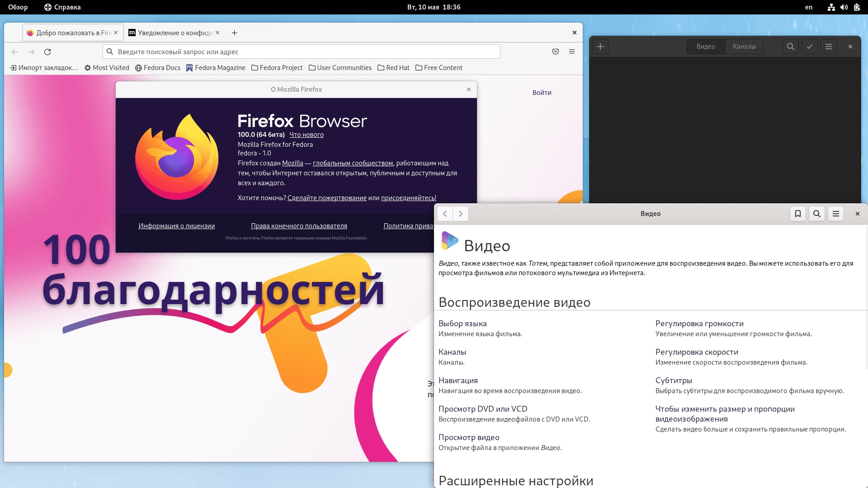The image size is (868, 488).
Task: Reload the current Firefox page
Action: (x=47, y=52)
